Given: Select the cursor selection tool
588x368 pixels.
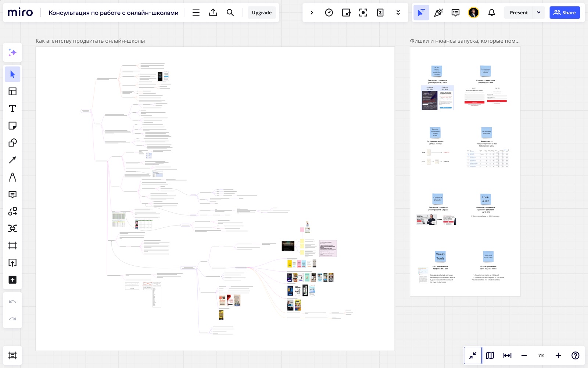Looking at the screenshot, I should coord(12,74).
